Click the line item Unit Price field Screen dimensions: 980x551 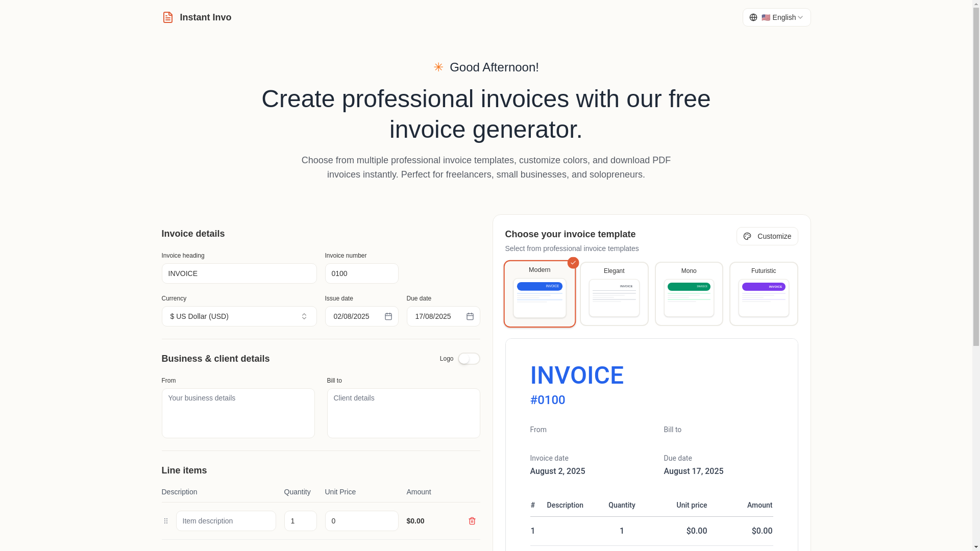click(x=361, y=521)
